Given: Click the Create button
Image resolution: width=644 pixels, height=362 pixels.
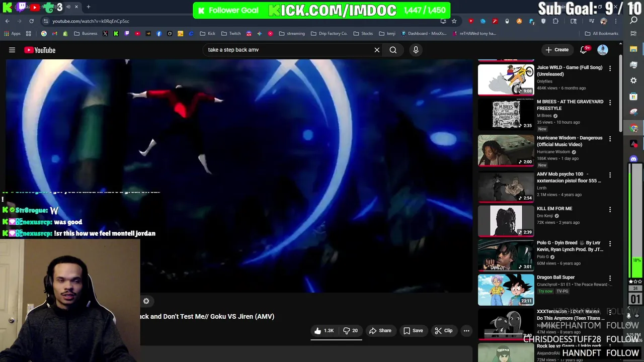Looking at the screenshot, I should point(556,50).
